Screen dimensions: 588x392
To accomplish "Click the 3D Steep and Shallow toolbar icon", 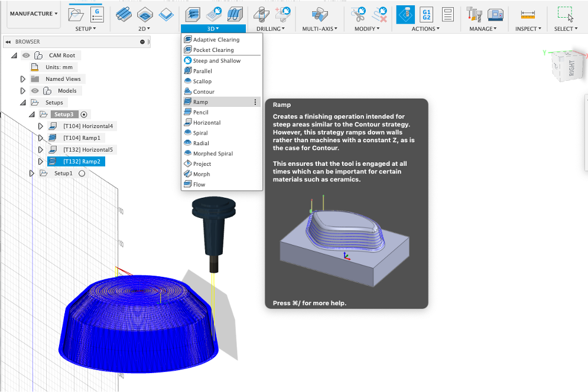I will 214,15.
